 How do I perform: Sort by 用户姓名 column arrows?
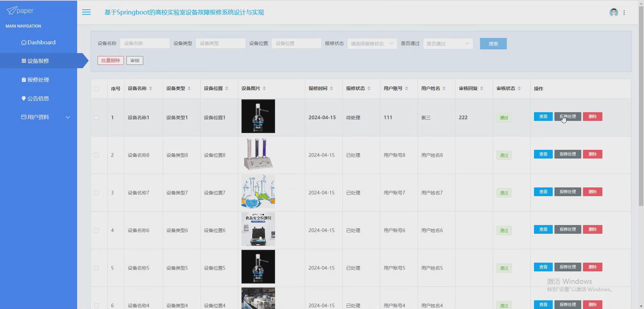[x=444, y=88]
